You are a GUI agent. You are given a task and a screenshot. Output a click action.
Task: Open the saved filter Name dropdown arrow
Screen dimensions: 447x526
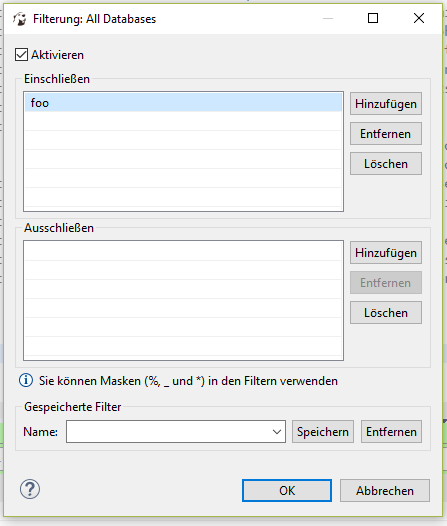277,432
